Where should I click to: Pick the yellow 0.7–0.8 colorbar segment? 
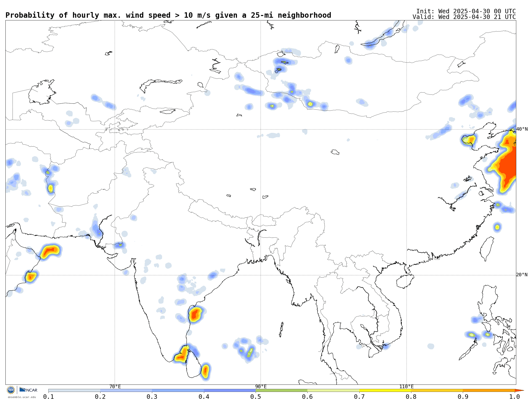coord(385,390)
